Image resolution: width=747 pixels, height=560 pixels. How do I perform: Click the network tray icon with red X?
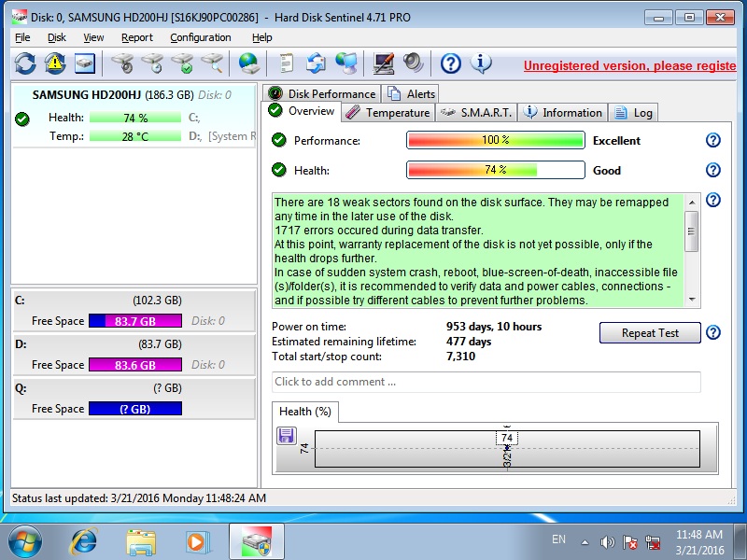[x=653, y=542]
